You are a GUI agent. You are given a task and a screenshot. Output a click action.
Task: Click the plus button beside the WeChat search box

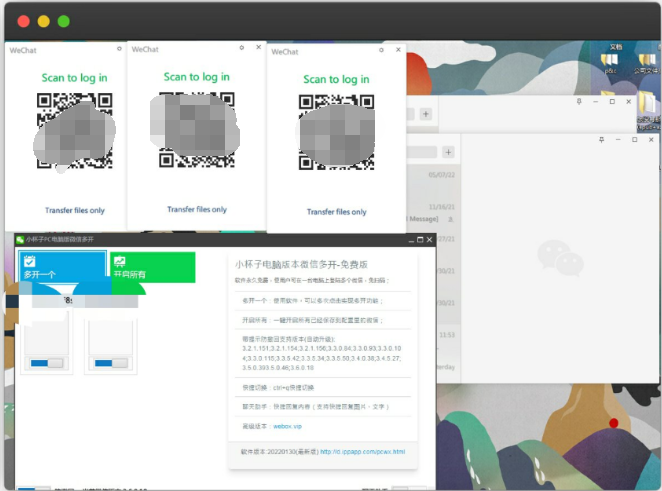click(449, 151)
